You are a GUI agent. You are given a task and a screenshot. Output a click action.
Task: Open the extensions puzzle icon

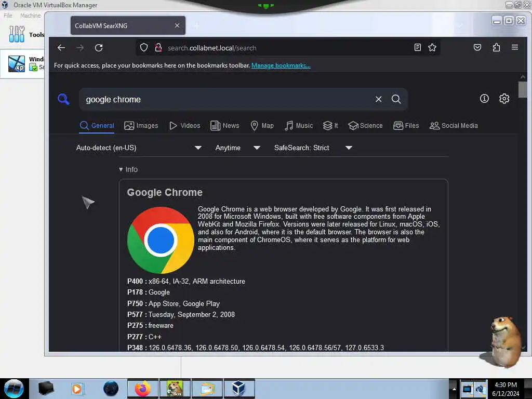(x=496, y=47)
